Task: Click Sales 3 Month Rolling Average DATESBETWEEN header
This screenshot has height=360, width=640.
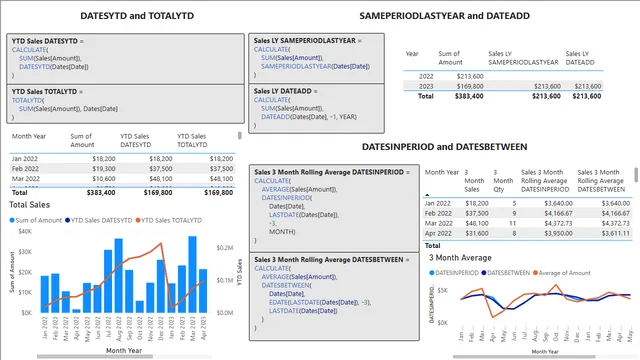Action: click(601, 181)
